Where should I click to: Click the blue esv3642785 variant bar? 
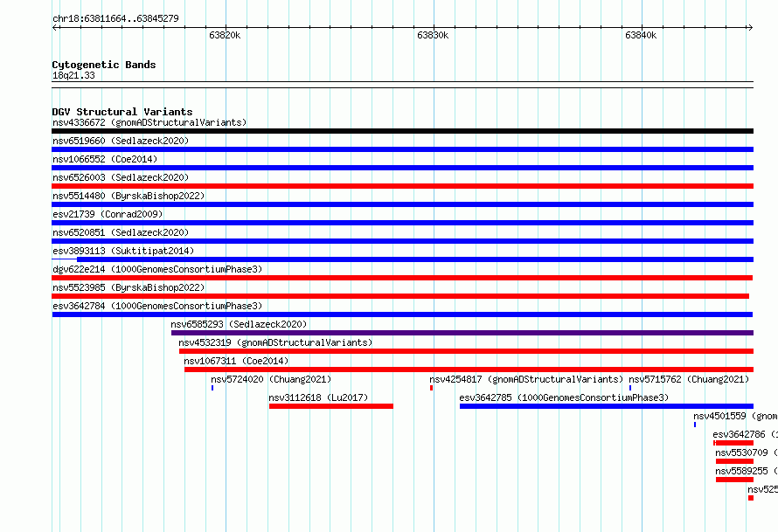(x=607, y=406)
